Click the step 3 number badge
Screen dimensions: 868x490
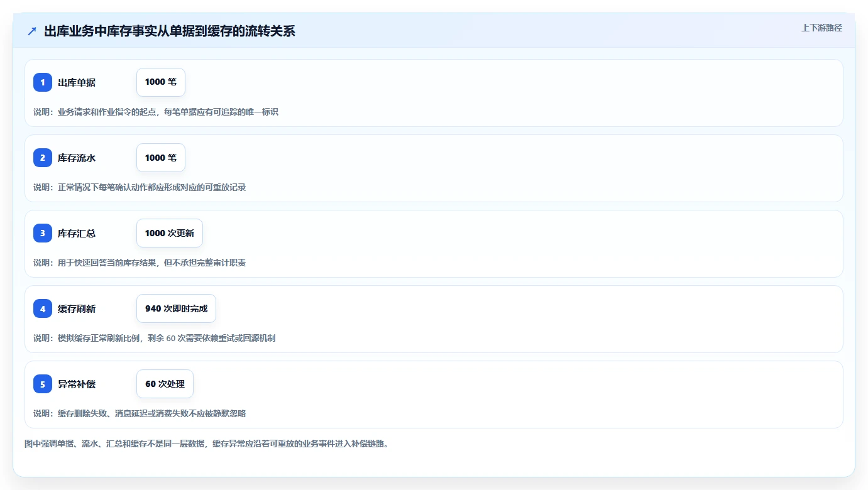[43, 233]
